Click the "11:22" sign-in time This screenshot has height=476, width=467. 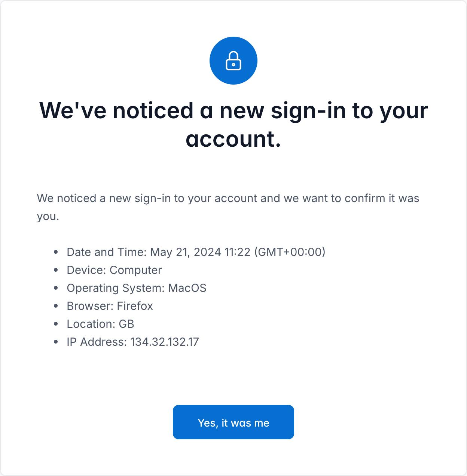click(x=237, y=252)
